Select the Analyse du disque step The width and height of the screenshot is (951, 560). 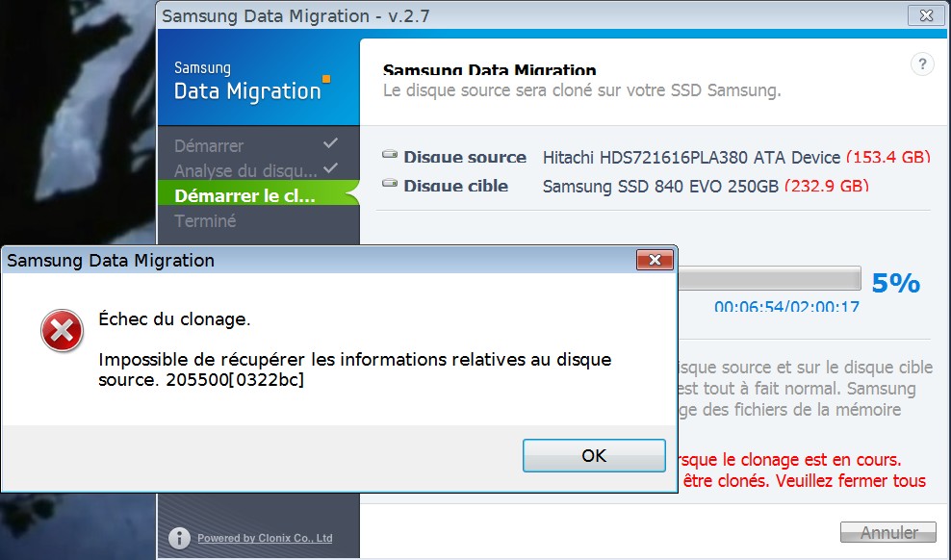(244, 171)
